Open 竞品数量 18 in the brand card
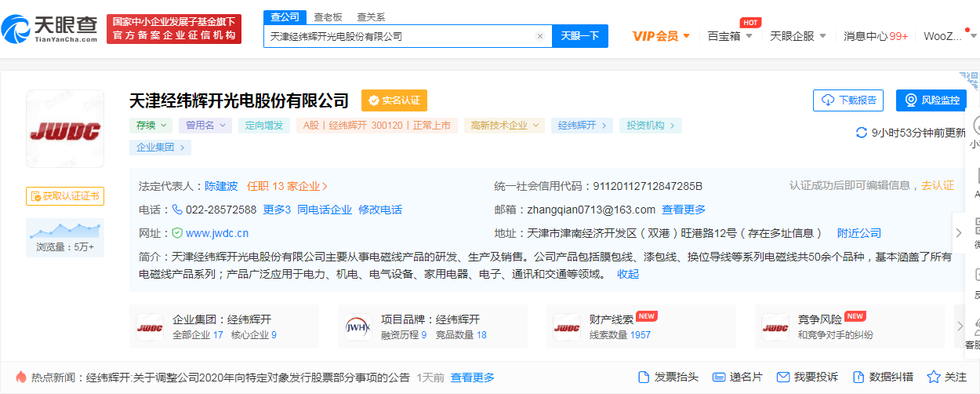The width and height of the screenshot is (980, 394). (461, 335)
